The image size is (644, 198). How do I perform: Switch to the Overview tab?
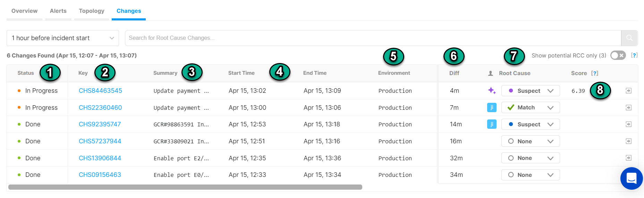24,11
